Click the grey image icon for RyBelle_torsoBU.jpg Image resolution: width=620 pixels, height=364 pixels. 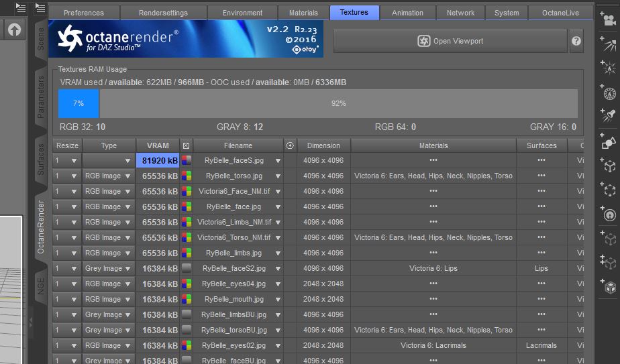click(187, 330)
